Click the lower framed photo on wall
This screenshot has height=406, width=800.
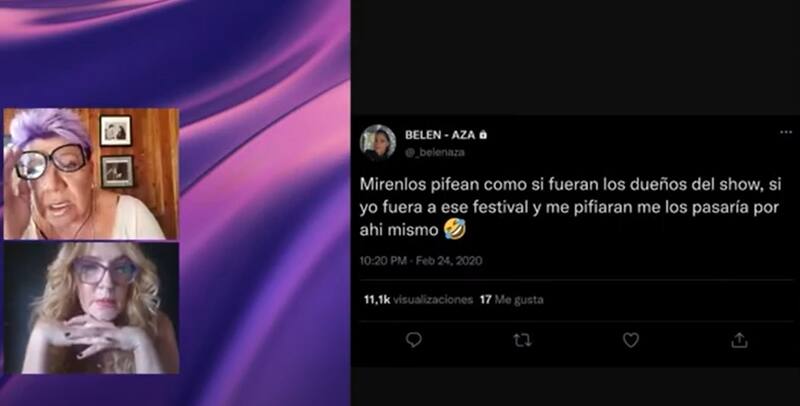[x=117, y=171]
